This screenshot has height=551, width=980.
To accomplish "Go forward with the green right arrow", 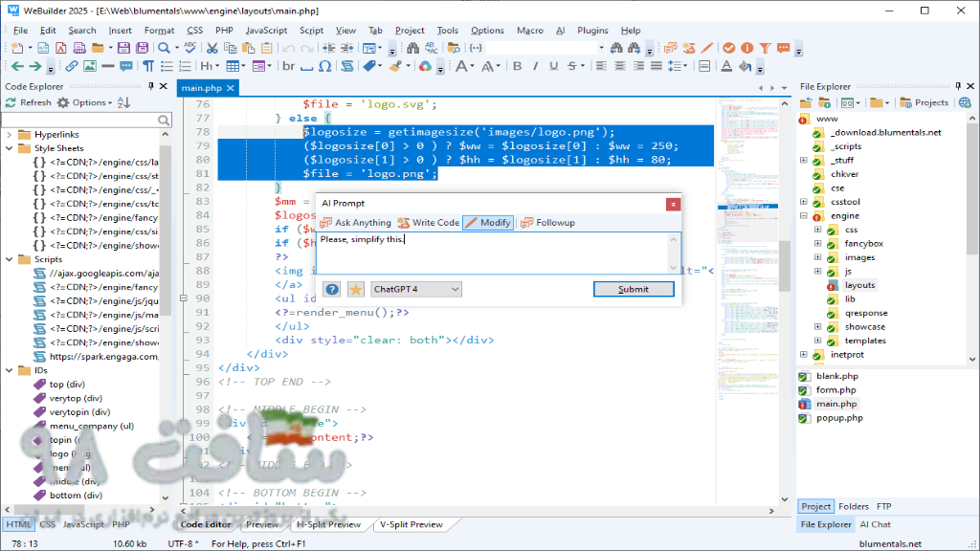I will pos(35,66).
